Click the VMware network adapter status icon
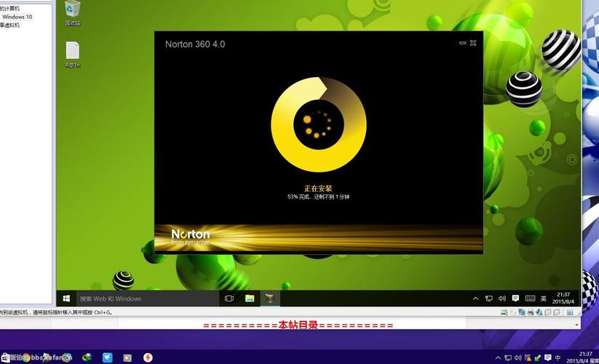Image resolution: width=599 pixels, height=364 pixels. [522, 312]
